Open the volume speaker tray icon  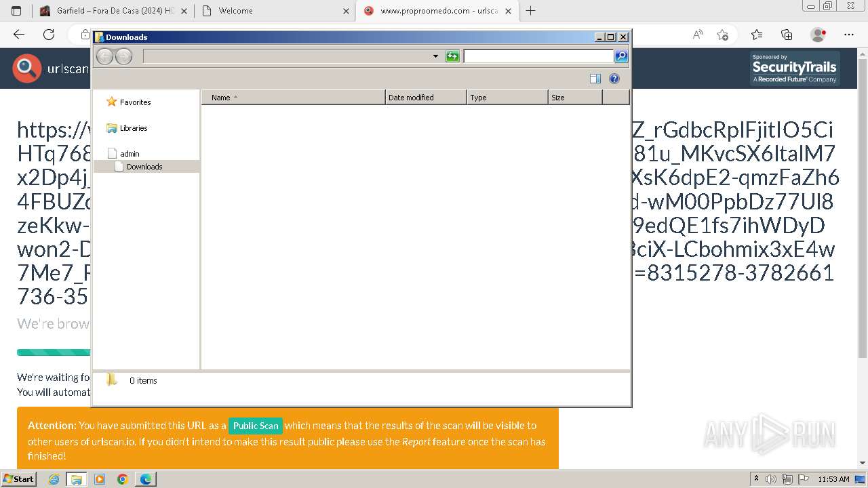click(771, 479)
